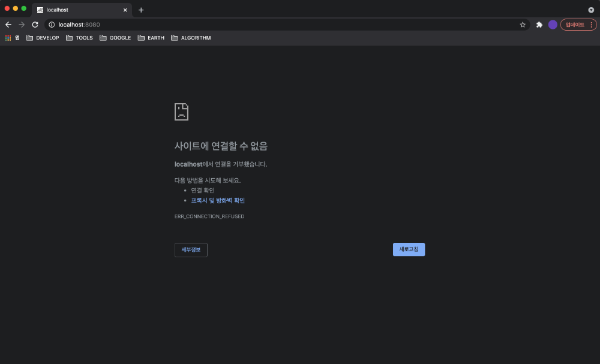Click the 세부정보 details button

pos(191,250)
